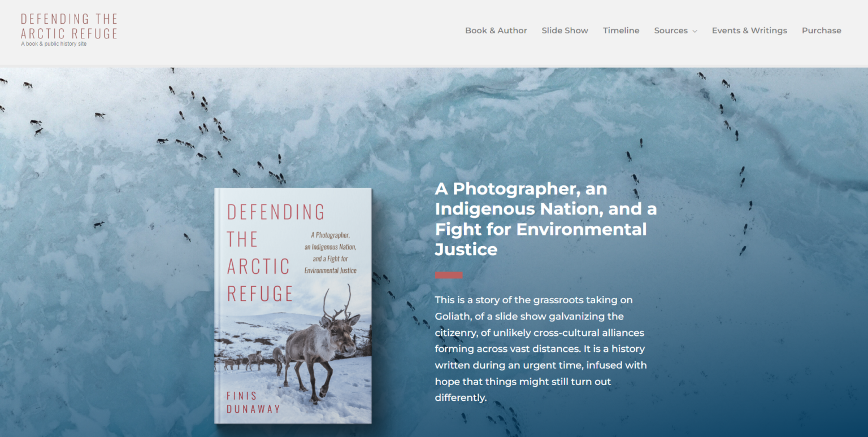Click the Defending the Arctic Refuge site logo

coord(69,27)
